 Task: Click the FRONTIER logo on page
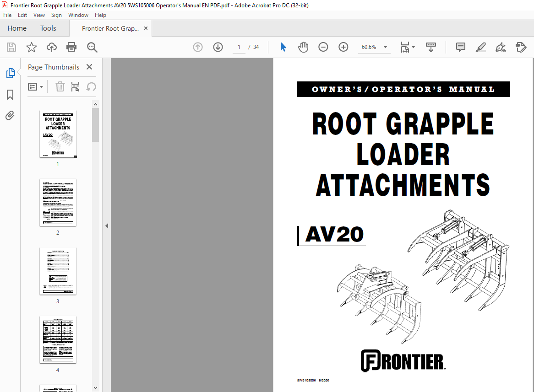click(403, 361)
